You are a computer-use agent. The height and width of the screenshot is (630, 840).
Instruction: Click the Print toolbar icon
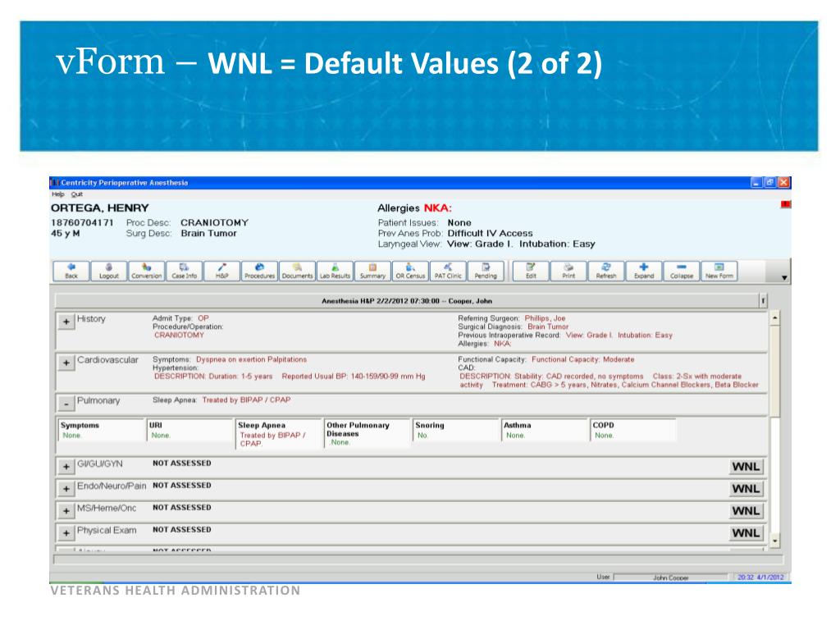(x=568, y=271)
